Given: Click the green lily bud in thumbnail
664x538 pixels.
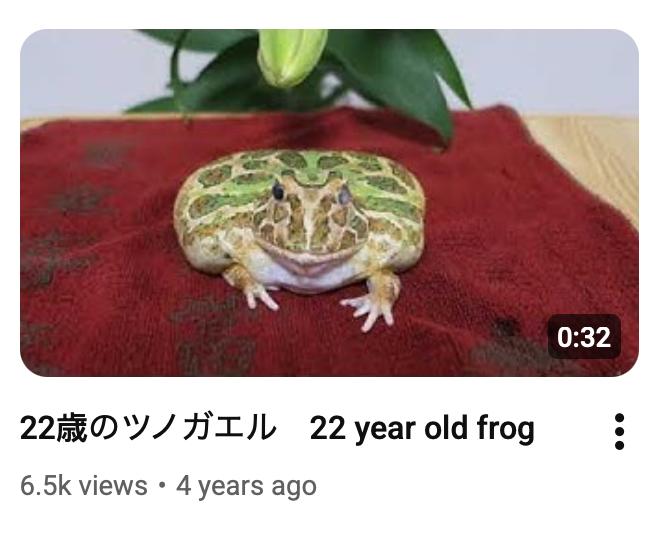Looking at the screenshot, I should (x=291, y=56).
